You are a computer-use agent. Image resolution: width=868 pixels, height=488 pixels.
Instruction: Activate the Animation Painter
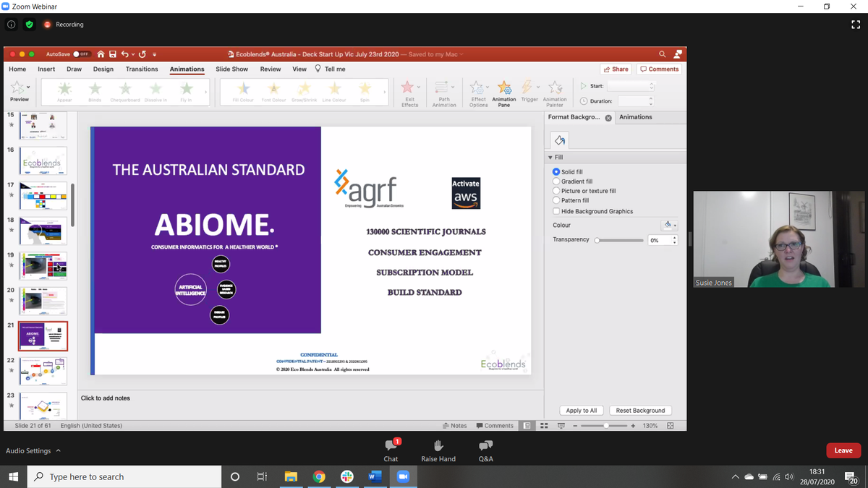555,93
